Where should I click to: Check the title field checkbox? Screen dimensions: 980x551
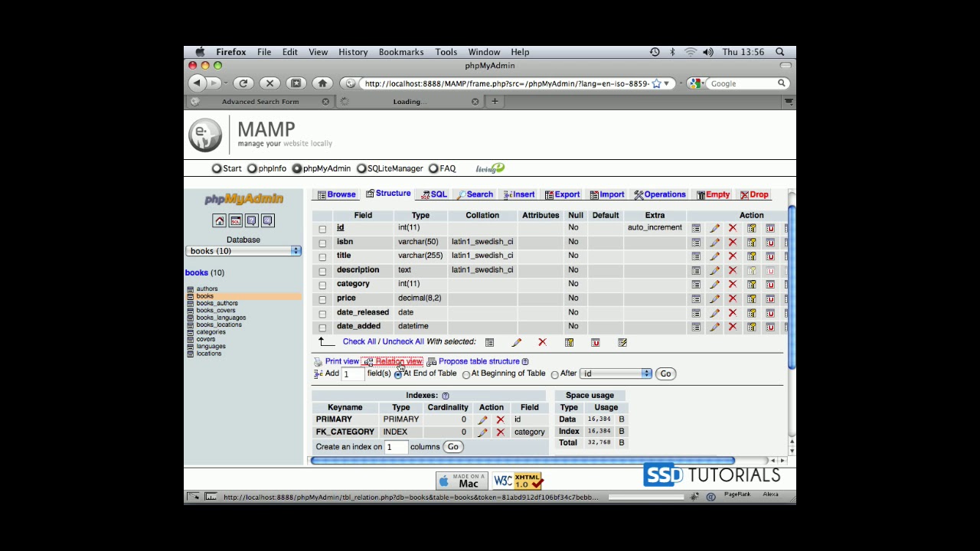(322, 256)
